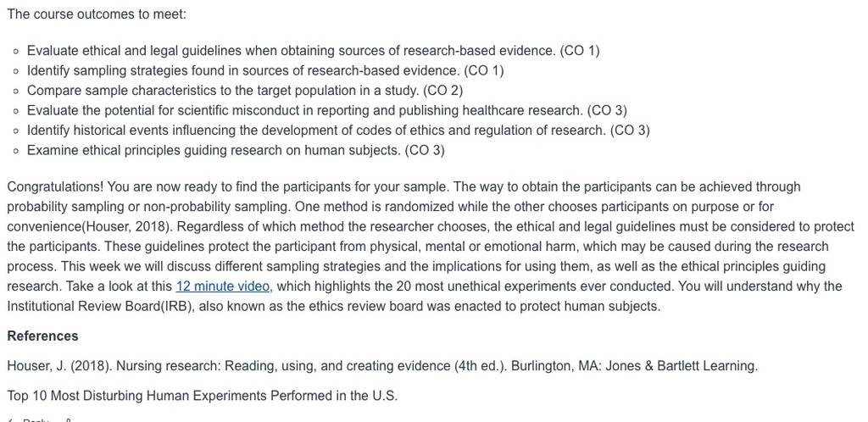Click the icon next to Reply
The height and width of the screenshot is (422, 868).
(x=68, y=421)
